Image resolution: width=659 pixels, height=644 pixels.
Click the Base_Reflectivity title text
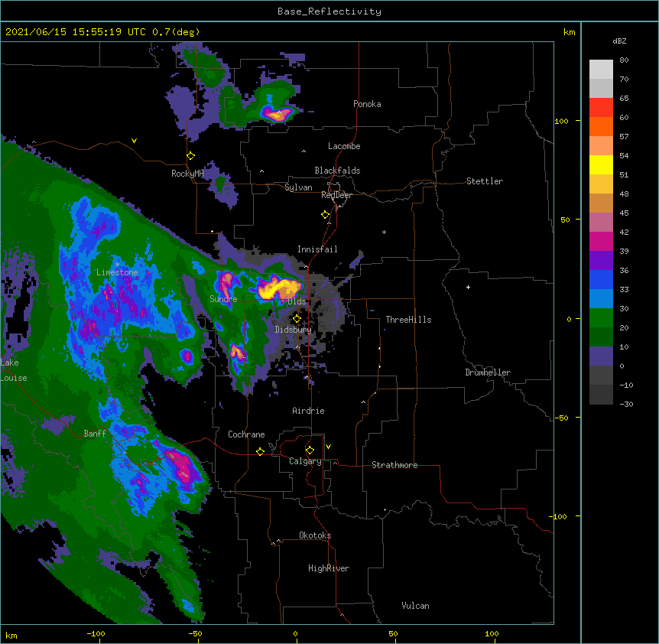pyautogui.click(x=329, y=11)
